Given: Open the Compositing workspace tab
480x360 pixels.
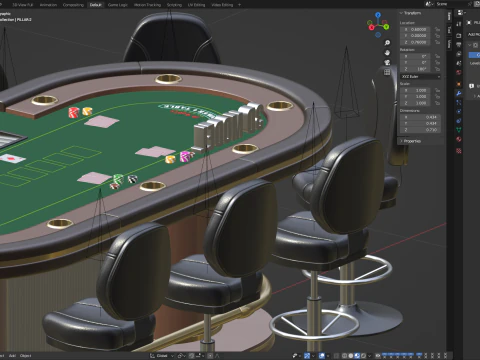Looking at the screenshot, I should (73, 5).
